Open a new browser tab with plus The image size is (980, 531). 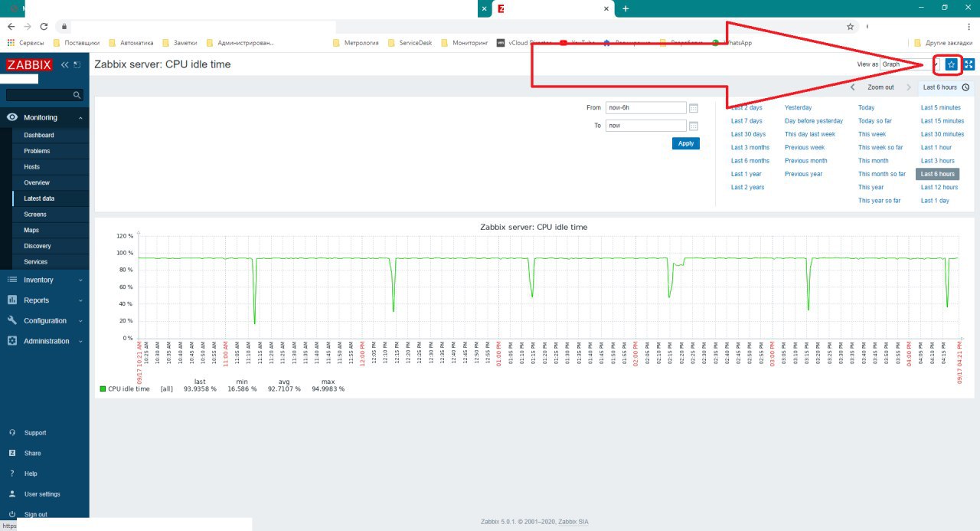tap(626, 8)
